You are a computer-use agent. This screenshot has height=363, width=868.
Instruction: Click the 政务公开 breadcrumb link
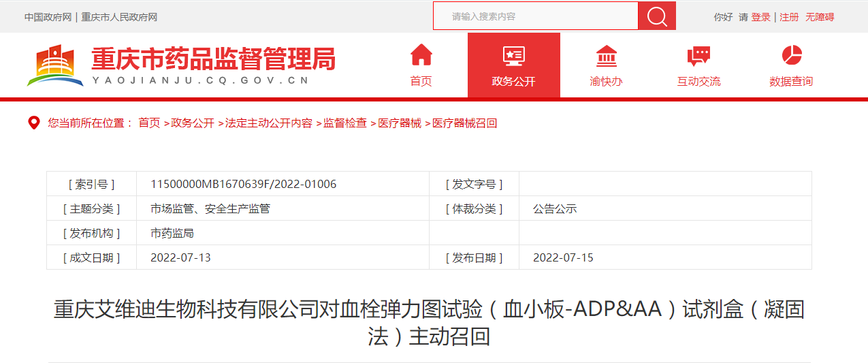tap(193, 123)
